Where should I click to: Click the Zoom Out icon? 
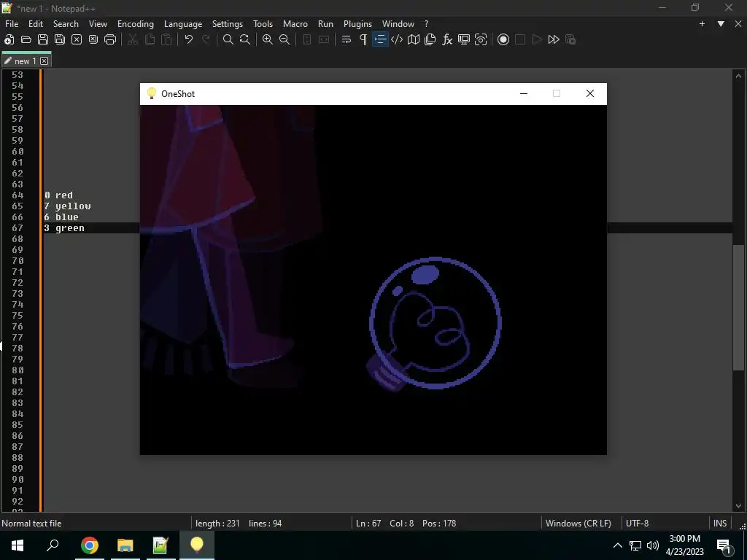click(x=285, y=39)
